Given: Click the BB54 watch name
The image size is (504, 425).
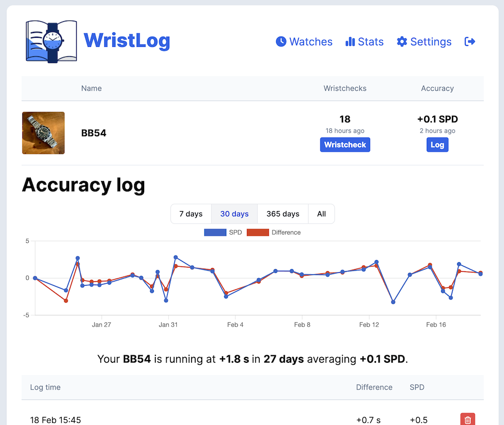Looking at the screenshot, I should (94, 133).
